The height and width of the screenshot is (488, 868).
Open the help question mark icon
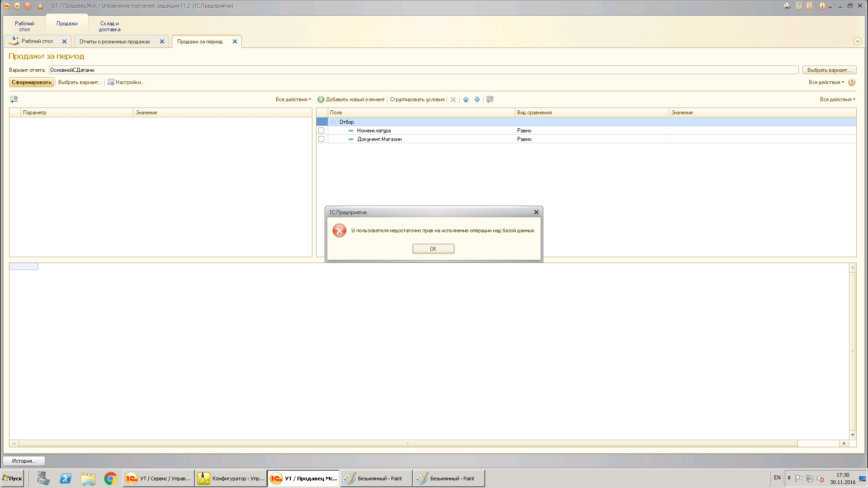[852, 82]
